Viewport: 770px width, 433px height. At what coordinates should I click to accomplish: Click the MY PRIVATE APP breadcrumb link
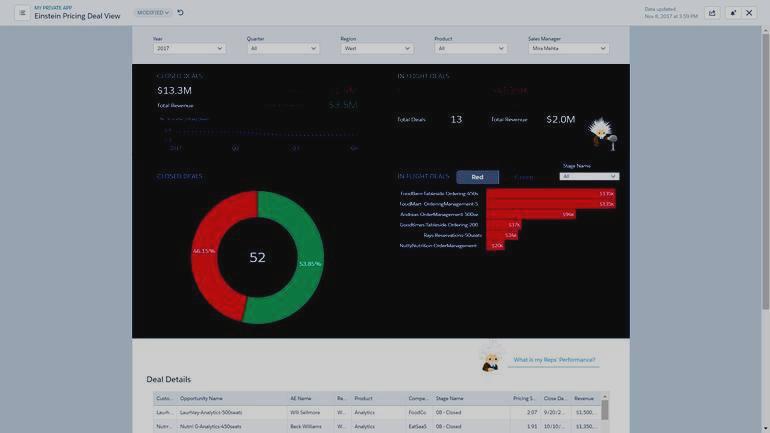(x=53, y=8)
